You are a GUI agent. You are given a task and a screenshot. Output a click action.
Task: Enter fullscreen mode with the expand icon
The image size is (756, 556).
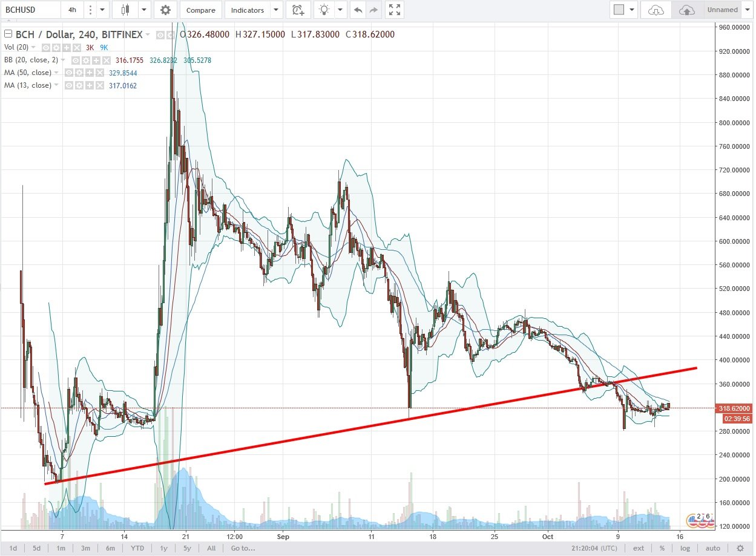(394, 10)
